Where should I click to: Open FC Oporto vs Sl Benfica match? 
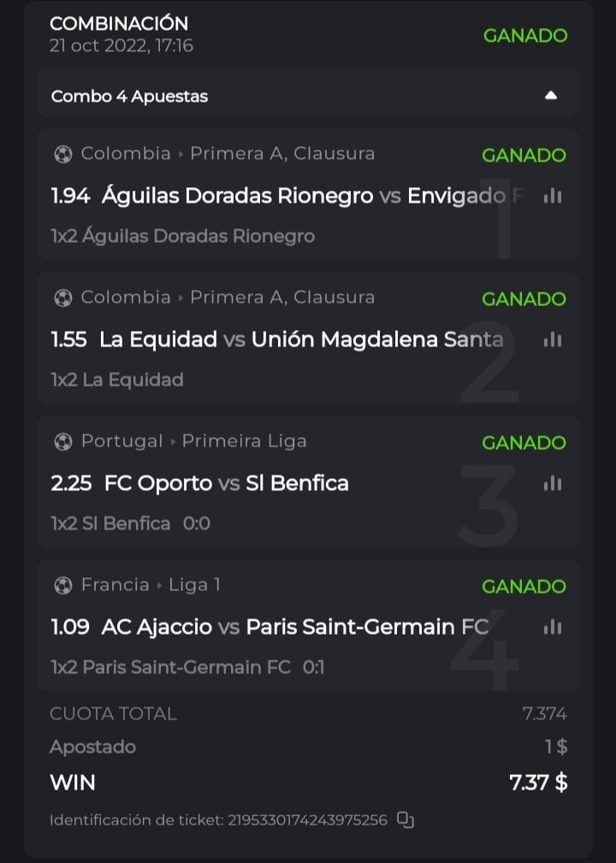pos(226,483)
